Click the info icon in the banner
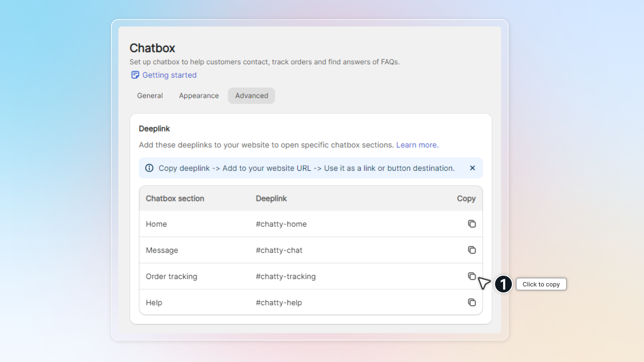644x362 pixels. click(x=149, y=168)
